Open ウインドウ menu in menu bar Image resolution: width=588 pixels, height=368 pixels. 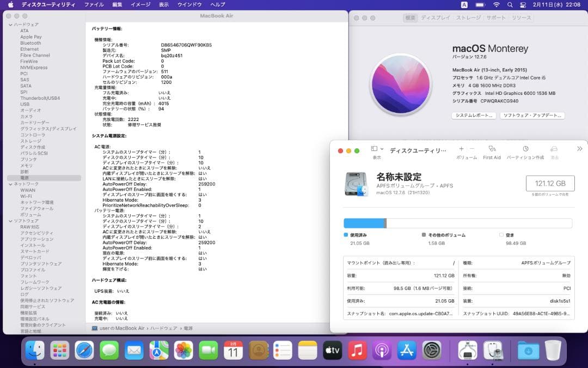(189, 4)
